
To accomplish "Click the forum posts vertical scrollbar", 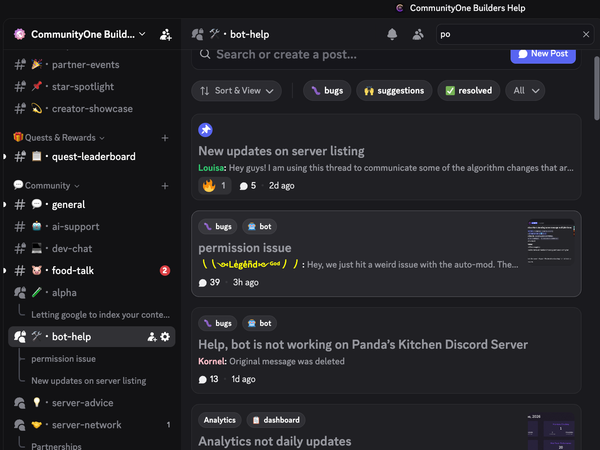I will [x=597, y=89].
